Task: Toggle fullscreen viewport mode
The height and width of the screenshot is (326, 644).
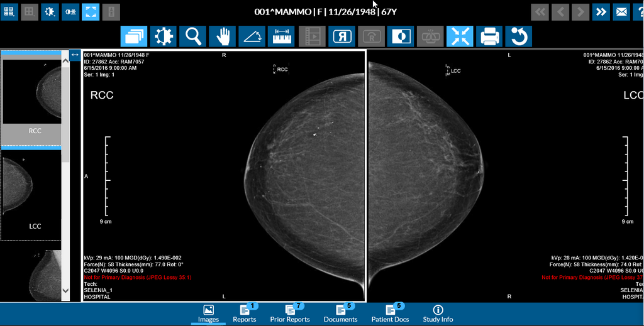Action: 91,11
